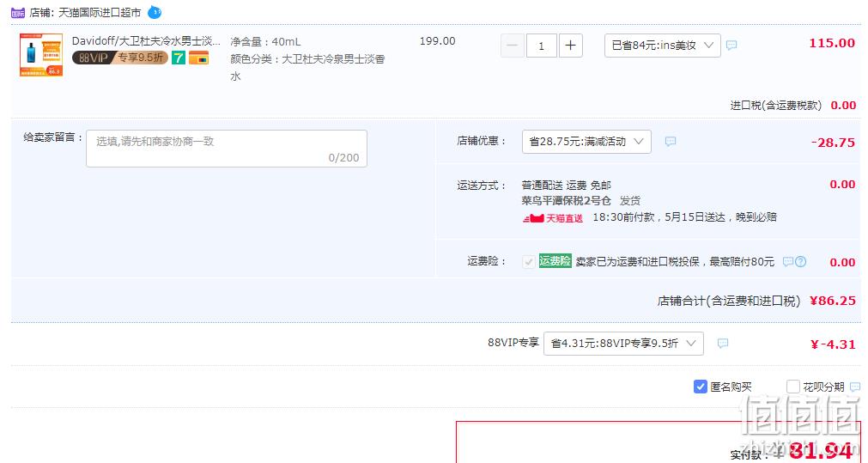Click the 菜鸟平潭保税2号仓 warehouse text
The width and height of the screenshot is (868, 463).
[567, 200]
